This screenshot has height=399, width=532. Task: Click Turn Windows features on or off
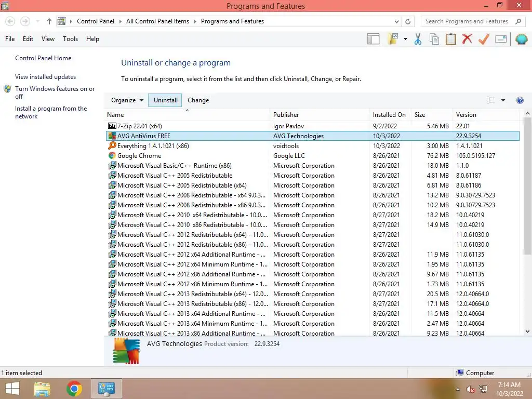[x=55, y=92]
